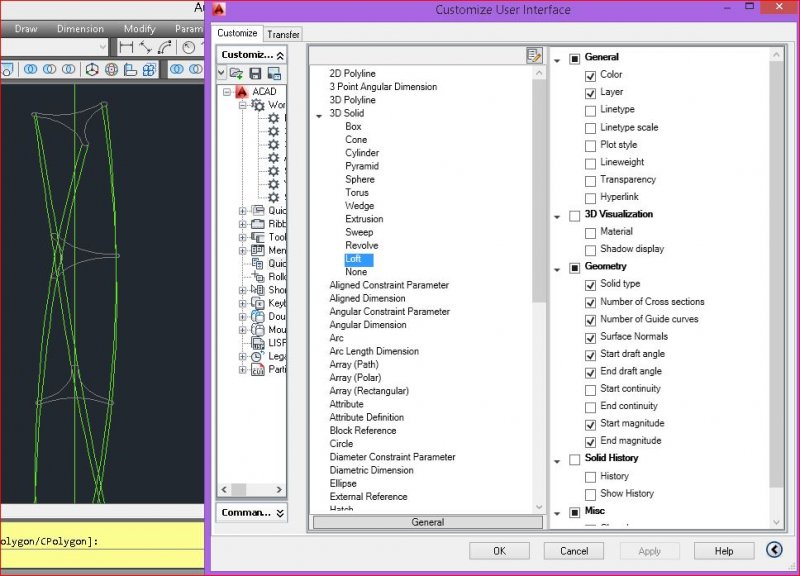Select the Menus tree node icon
The image size is (800, 576).
click(258, 250)
